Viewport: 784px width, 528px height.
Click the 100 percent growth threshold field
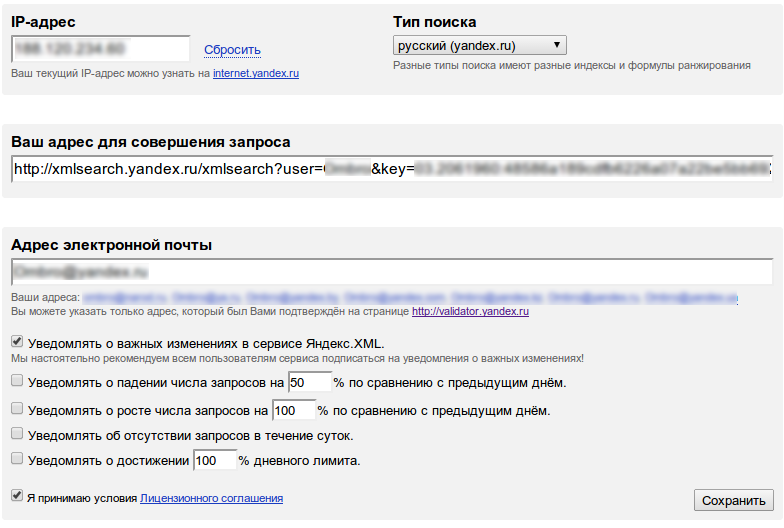[x=294, y=410]
